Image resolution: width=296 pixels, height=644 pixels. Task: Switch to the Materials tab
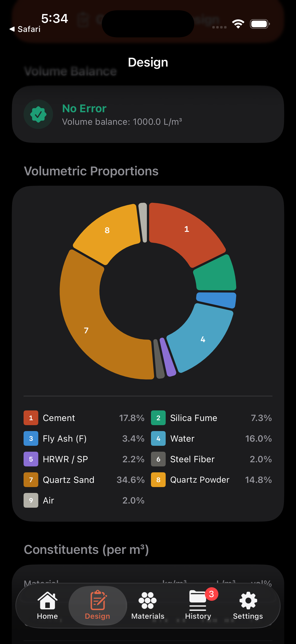(148, 605)
